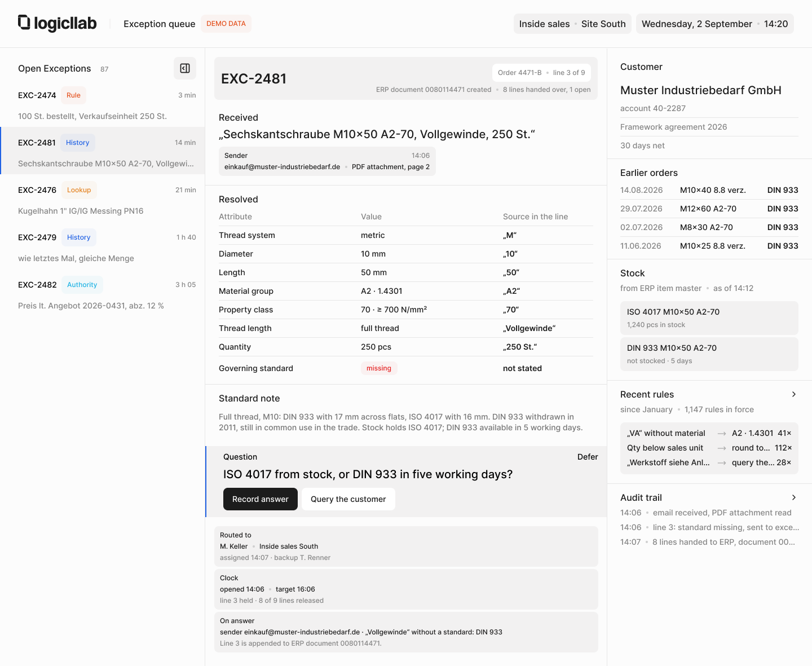Click Framework agreement 2026 customer detail
Viewport: 812px width, 666px height.
[674, 127]
